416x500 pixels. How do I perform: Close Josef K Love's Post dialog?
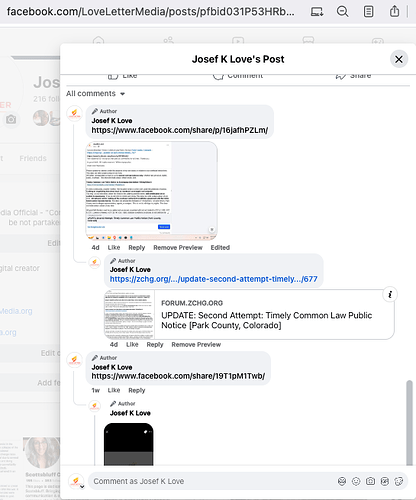[x=399, y=59]
